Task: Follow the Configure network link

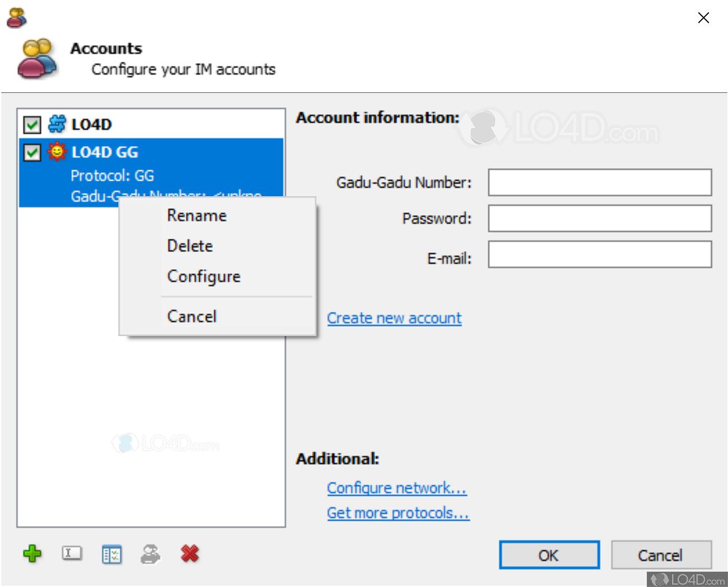Action: 397,488
